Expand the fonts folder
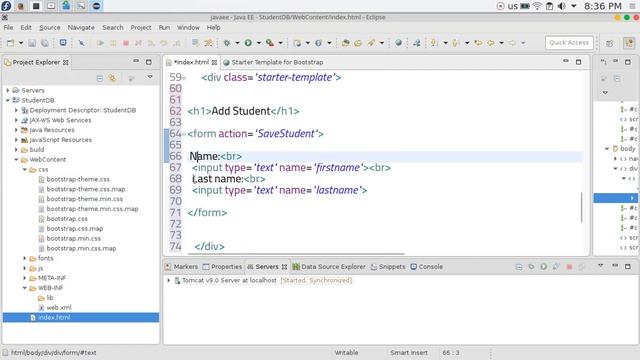Image resolution: width=640 pixels, height=360 pixels. (24, 258)
